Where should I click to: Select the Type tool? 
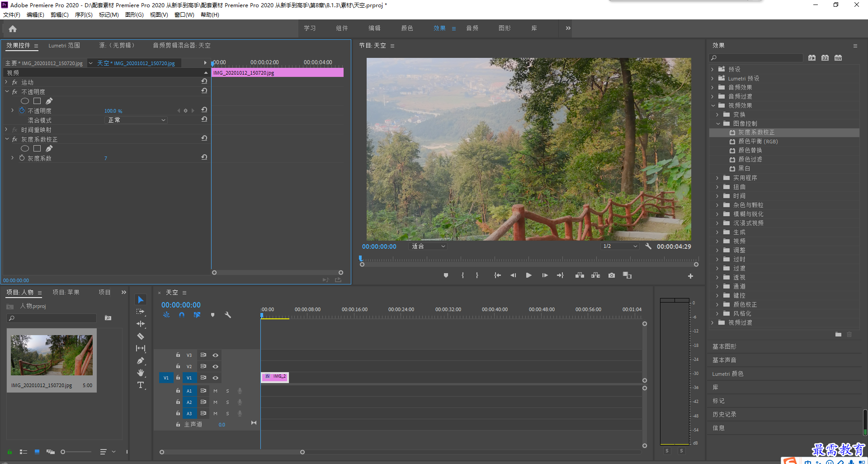click(x=141, y=385)
